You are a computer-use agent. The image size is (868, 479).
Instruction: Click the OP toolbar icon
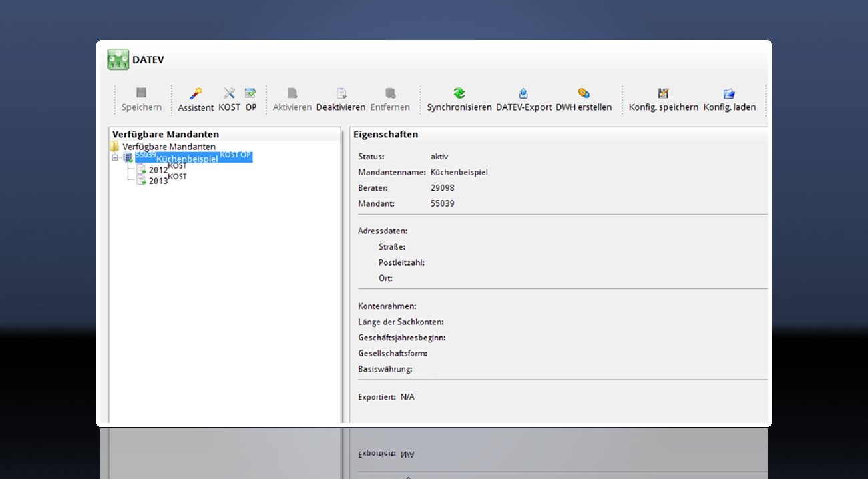[250, 94]
